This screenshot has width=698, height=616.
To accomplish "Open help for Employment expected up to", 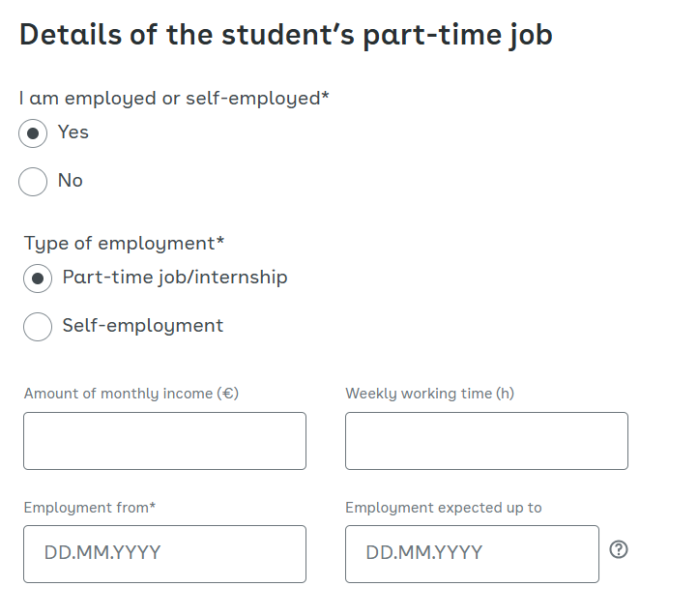I will click(x=619, y=549).
